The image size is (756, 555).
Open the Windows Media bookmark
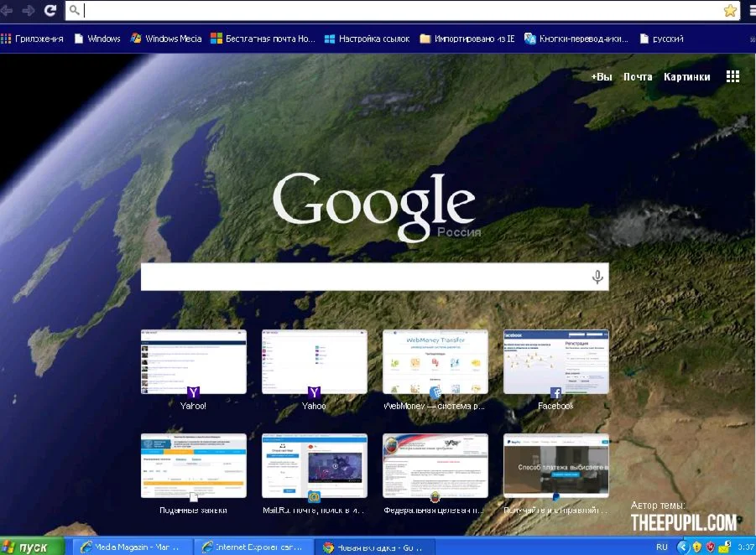(x=166, y=39)
